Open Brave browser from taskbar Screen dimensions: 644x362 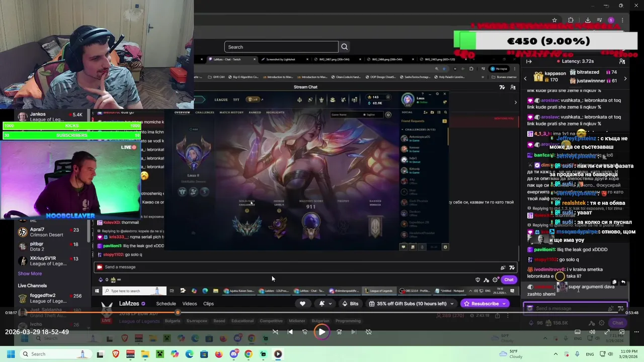pos(115,354)
